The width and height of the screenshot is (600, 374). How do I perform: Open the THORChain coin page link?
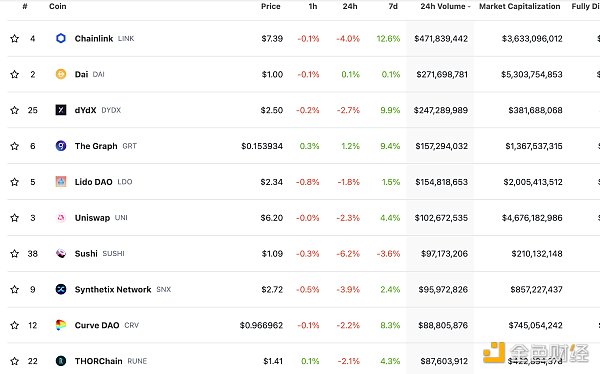point(98,361)
